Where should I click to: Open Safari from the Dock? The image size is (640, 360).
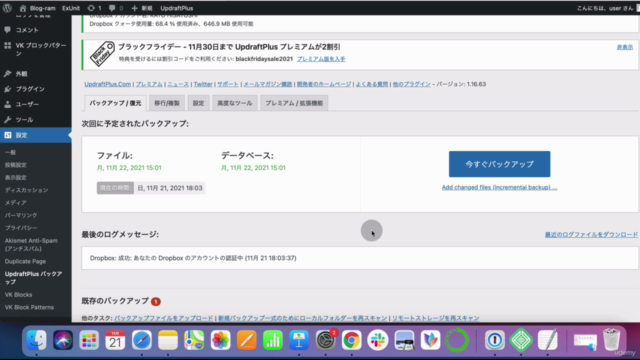point(142,340)
